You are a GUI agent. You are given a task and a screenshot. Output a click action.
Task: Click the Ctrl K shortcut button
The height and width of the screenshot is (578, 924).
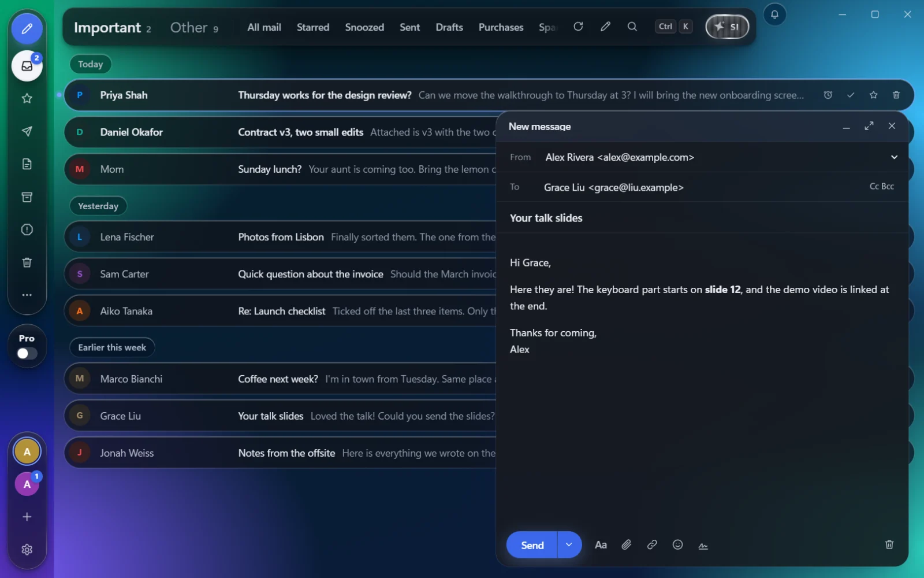tap(673, 27)
